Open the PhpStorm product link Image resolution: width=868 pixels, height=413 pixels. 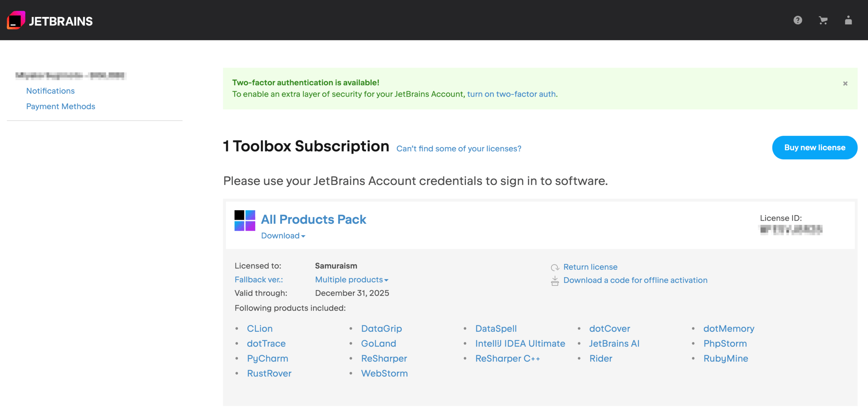point(725,344)
